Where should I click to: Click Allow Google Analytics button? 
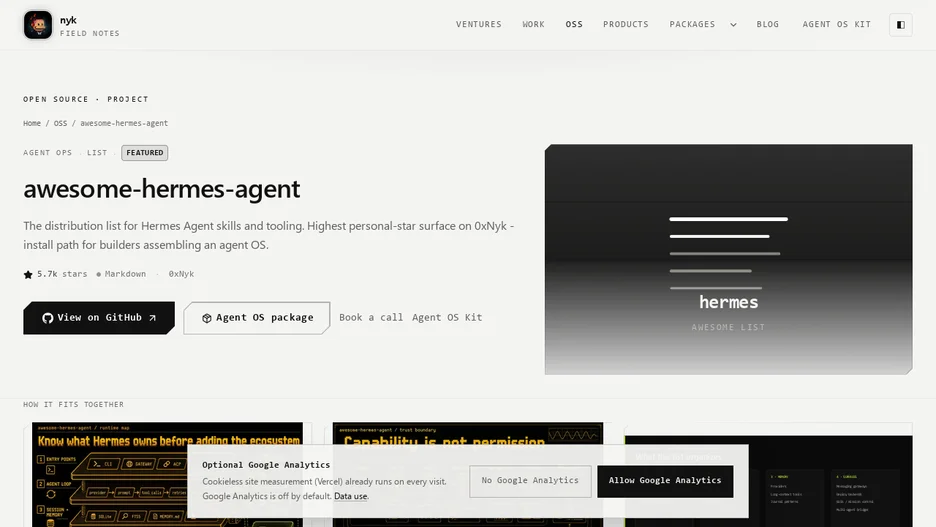tap(665, 481)
